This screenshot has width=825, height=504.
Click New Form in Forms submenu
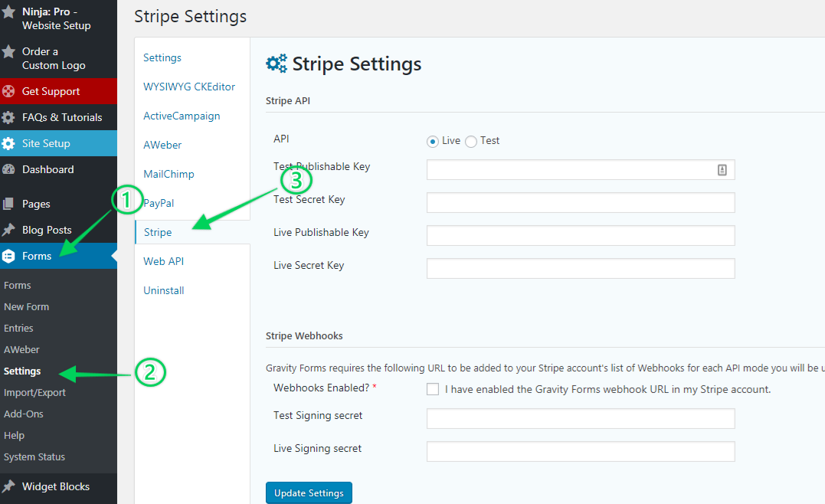pos(26,306)
